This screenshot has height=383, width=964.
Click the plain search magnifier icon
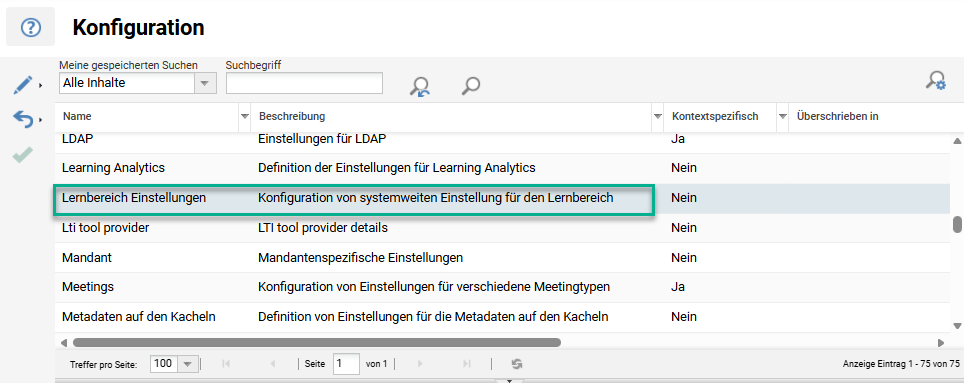point(470,86)
